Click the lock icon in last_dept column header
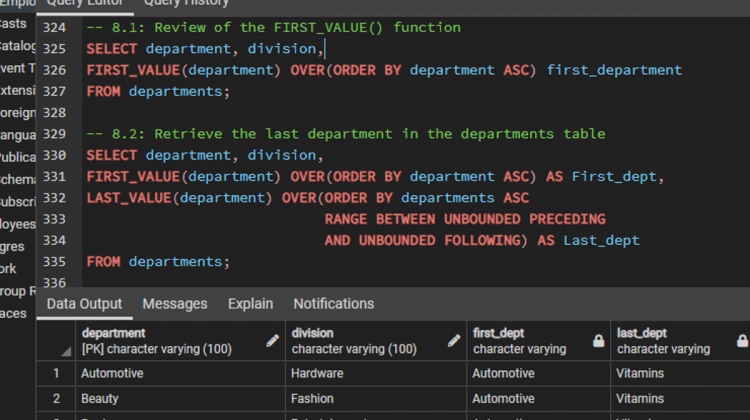Screen dimensions: 750x420 [x=742, y=341]
